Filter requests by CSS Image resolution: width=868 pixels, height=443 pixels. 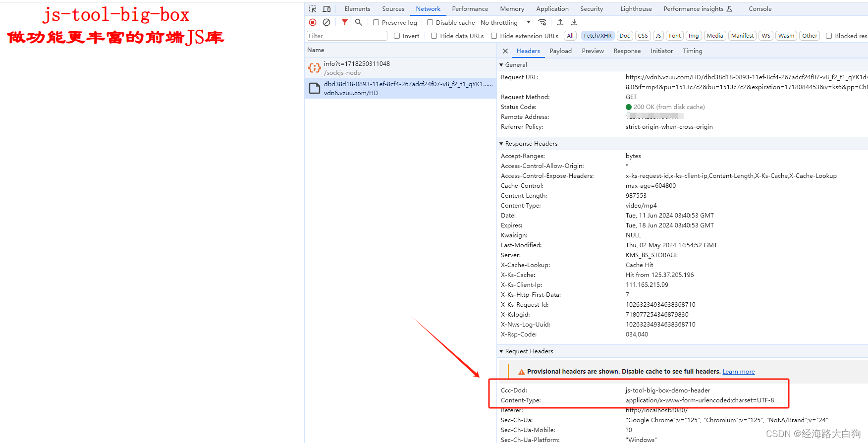click(x=643, y=36)
